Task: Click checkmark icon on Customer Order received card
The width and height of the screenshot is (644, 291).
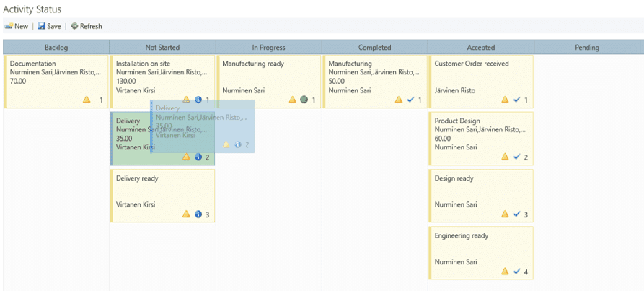Action: pyautogui.click(x=516, y=100)
